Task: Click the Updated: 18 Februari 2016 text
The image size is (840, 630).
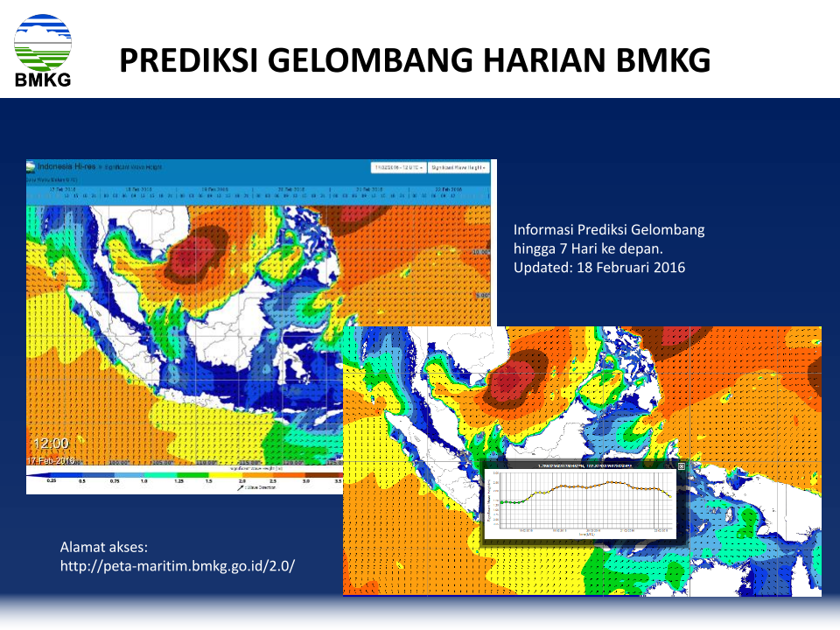Action: (x=598, y=268)
